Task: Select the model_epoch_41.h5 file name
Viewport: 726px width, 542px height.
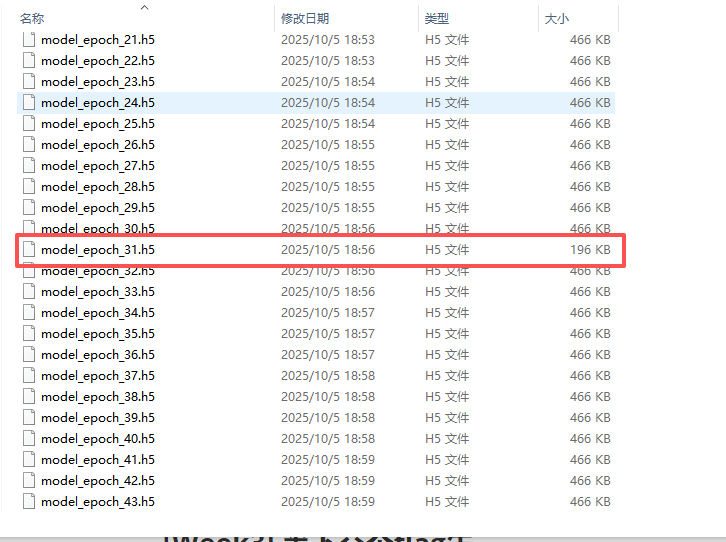Action: click(98, 459)
